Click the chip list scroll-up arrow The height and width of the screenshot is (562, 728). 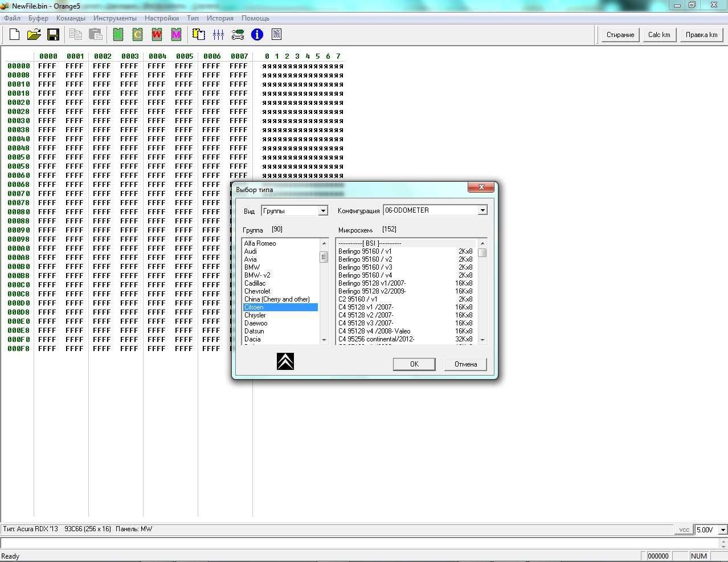[x=482, y=243]
